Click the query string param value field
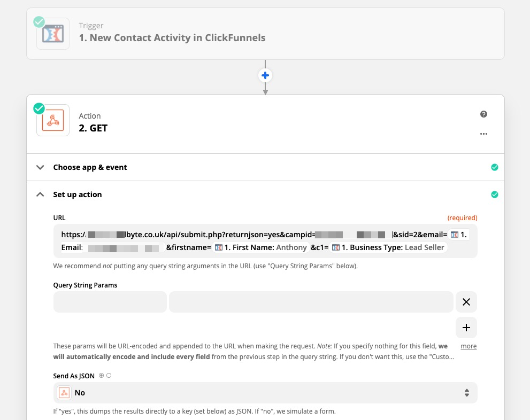This screenshot has height=420, width=530. coord(311,302)
